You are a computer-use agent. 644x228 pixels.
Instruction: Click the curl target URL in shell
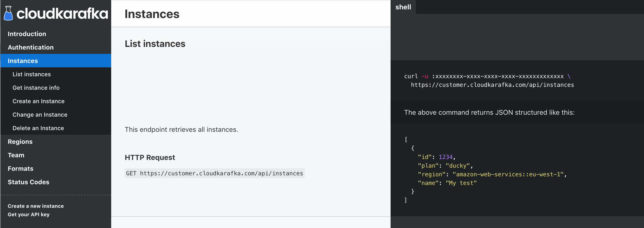[x=492, y=85]
